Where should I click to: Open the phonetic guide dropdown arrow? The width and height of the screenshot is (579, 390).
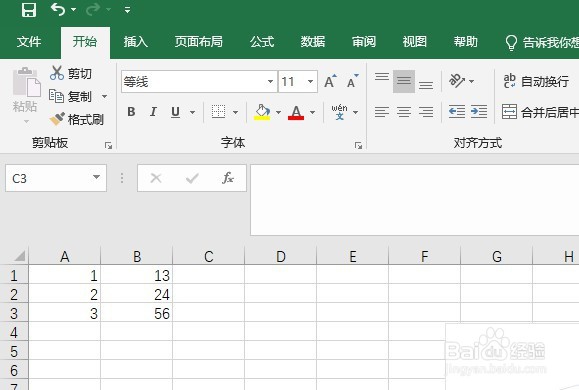point(355,112)
